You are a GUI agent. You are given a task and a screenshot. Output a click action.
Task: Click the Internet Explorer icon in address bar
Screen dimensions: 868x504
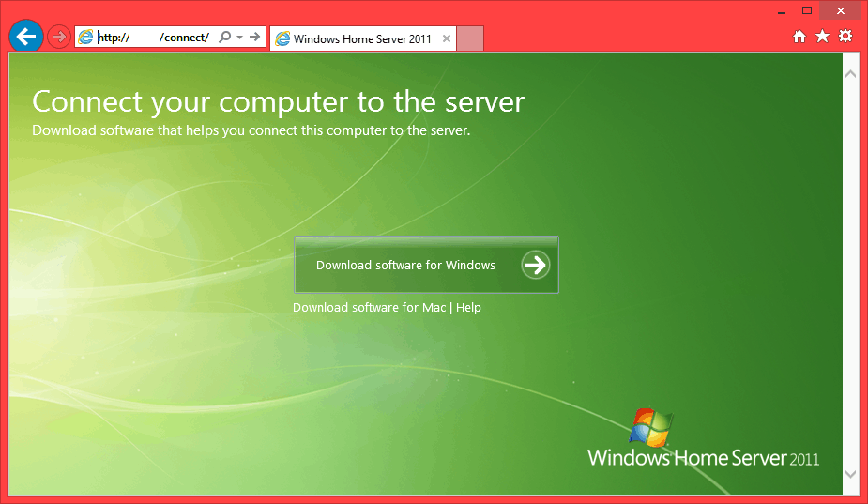tap(85, 38)
